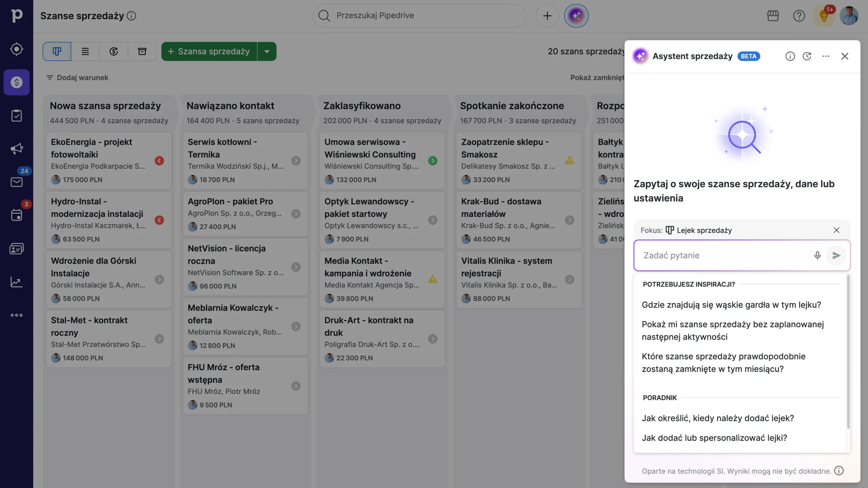868x488 pixels.
Task: Select suggestion Pokaż mi szanse sprzedaży bez aktywności
Action: pos(733,331)
